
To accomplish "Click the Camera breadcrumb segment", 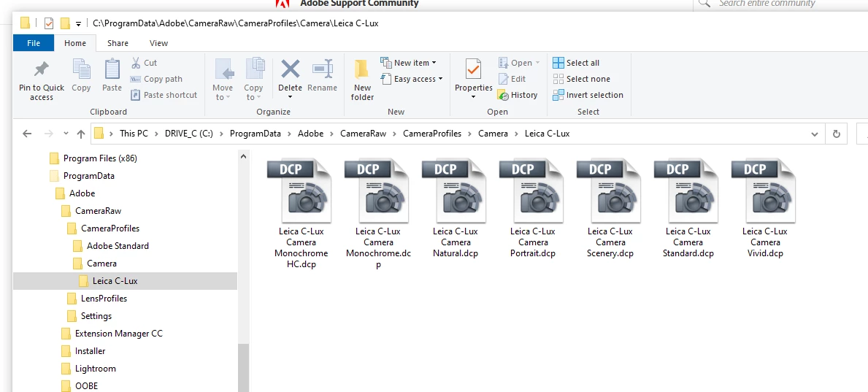I will tap(493, 134).
